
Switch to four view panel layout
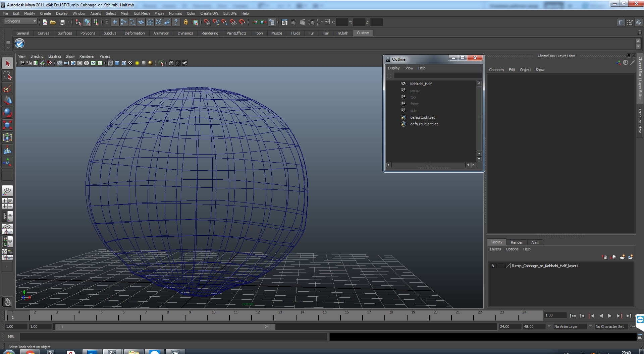(7, 203)
